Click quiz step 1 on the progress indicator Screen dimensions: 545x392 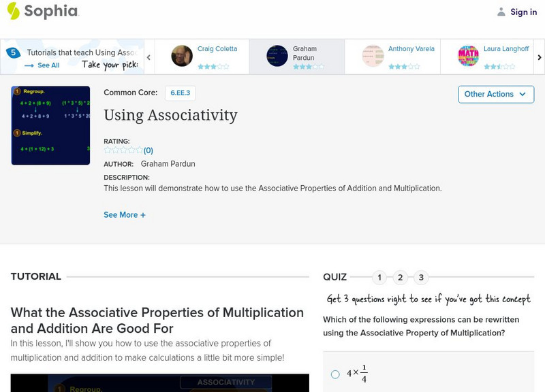pos(379,277)
